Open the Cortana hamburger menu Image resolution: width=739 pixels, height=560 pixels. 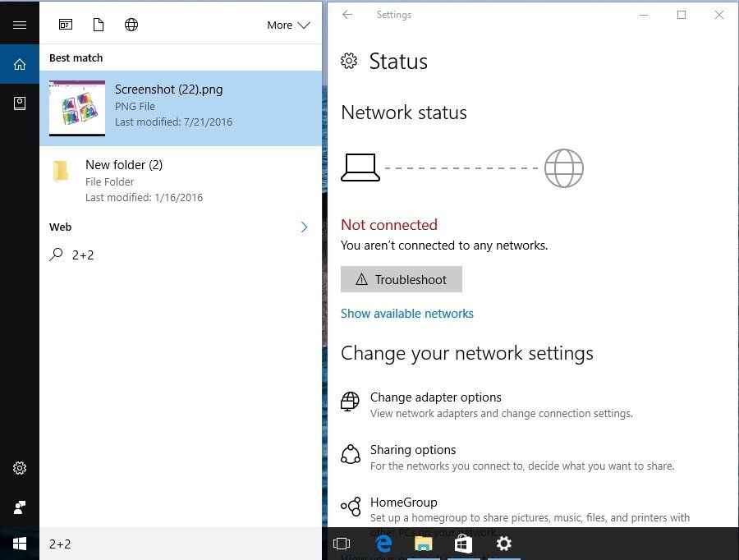pyautogui.click(x=20, y=25)
